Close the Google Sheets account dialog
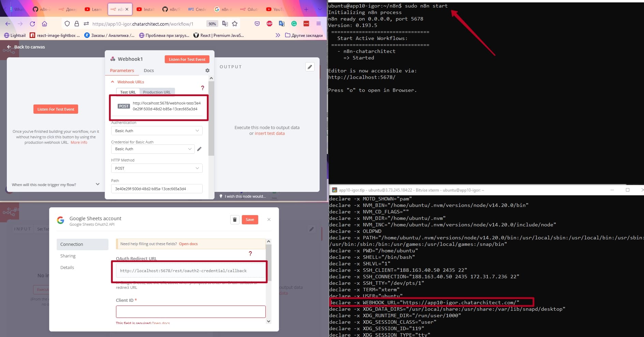 269,220
